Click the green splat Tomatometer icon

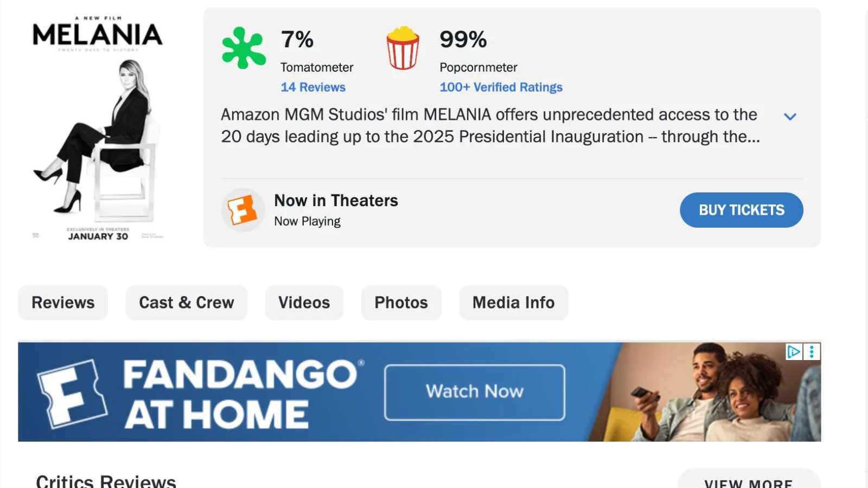click(244, 48)
